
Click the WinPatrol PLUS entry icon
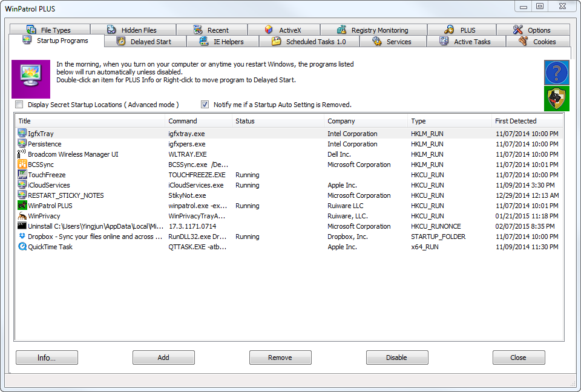pos(22,206)
